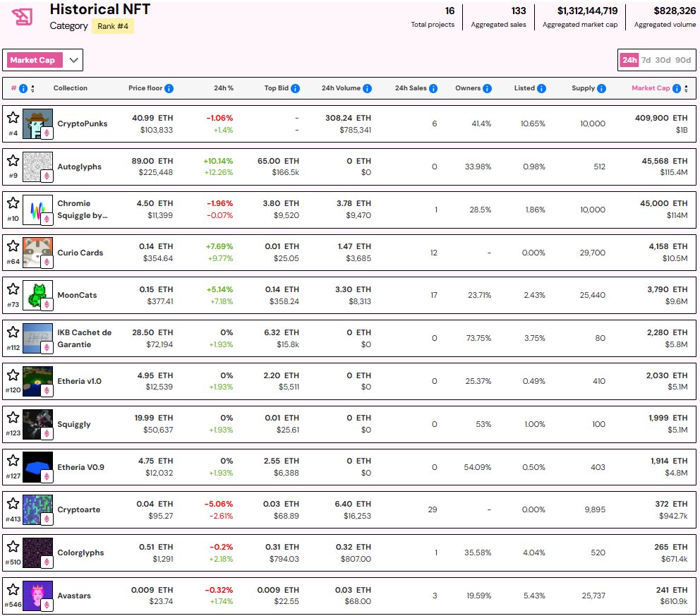Click the Etheria v1.0 collection name
Image resolution: width=700 pixels, height=616 pixels.
click(x=79, y=381)
